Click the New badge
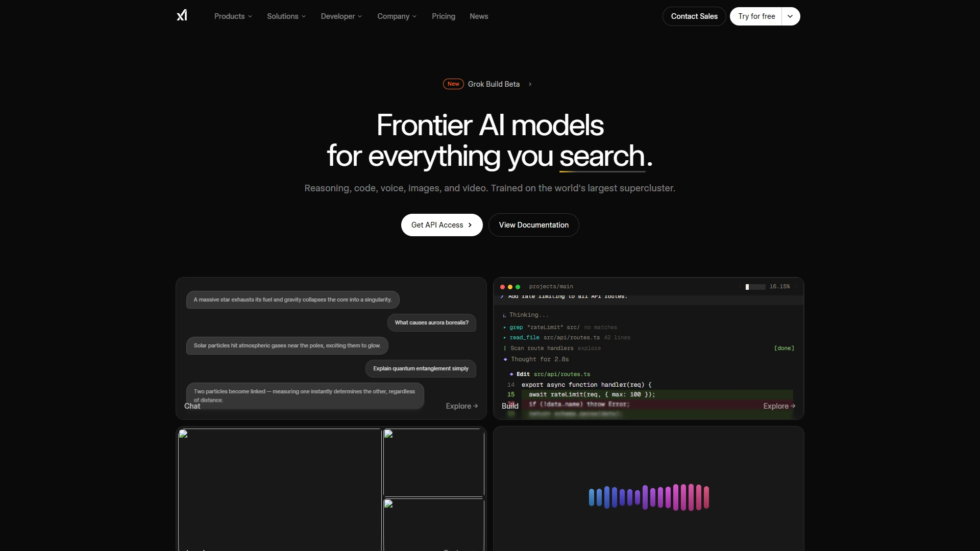 coord(453,84)
